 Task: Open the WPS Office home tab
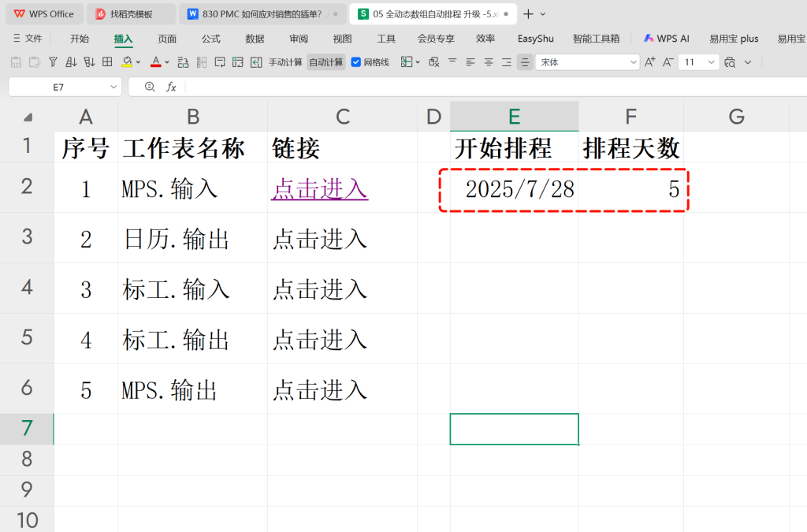(x=44, y=14)
